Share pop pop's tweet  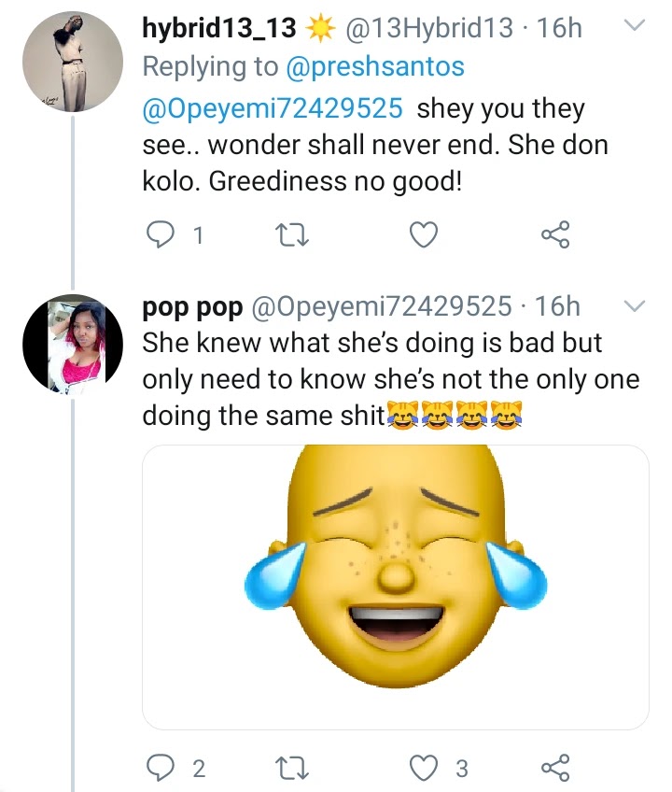point(554,769)
